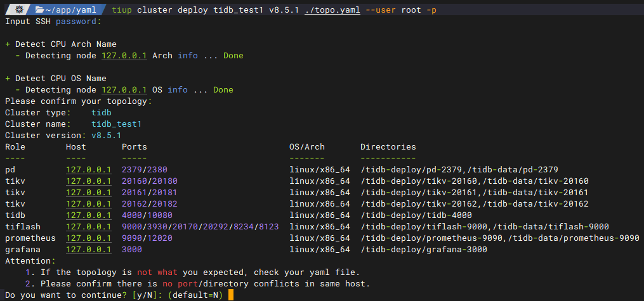Screen dimensions: 644x301
Task: Click the tiflash-9000 directories entry
Action: (485, 227)
